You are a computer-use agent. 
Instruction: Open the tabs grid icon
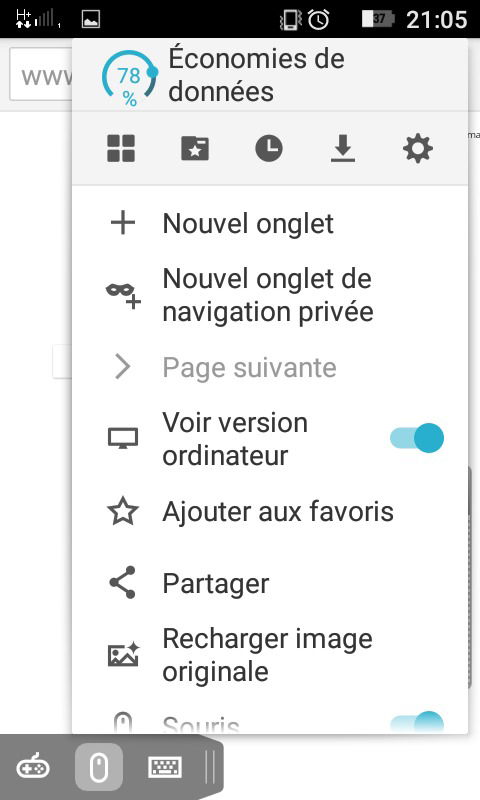(121, 148)
